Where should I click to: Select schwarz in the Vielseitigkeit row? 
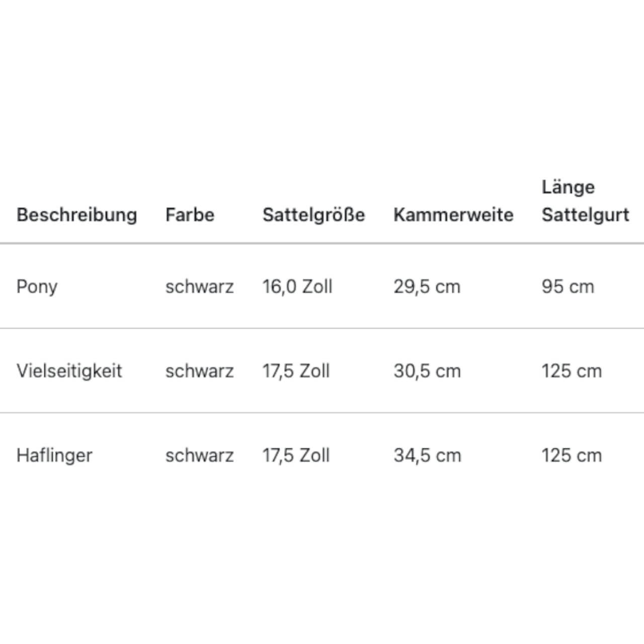(x=199, y=371)
